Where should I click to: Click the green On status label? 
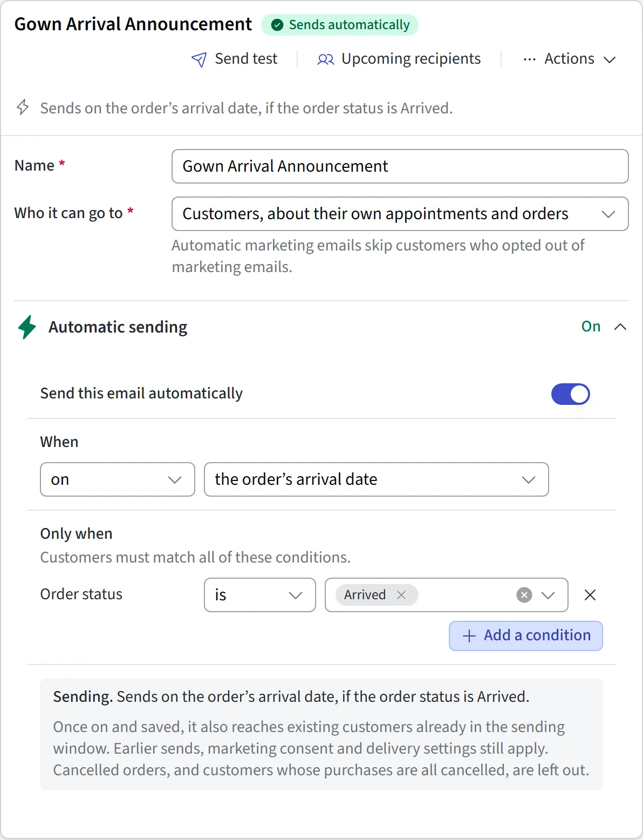[x=591, y=326]
